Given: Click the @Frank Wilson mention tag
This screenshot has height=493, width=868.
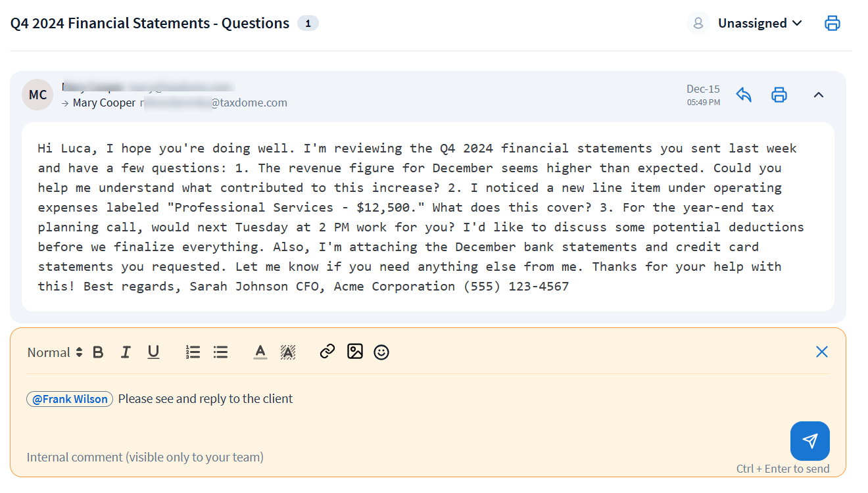Looking at the screenshot, I should [70, 399].
